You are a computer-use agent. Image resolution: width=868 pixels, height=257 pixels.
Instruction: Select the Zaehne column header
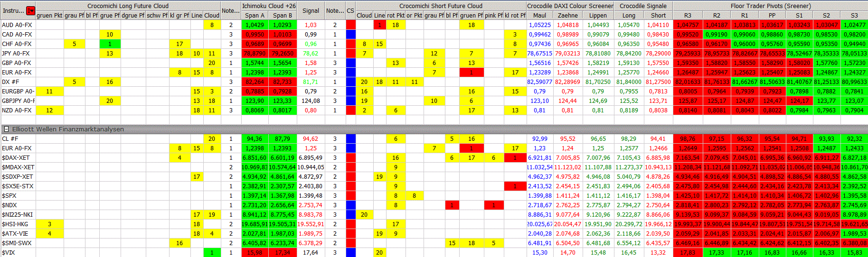567,15
